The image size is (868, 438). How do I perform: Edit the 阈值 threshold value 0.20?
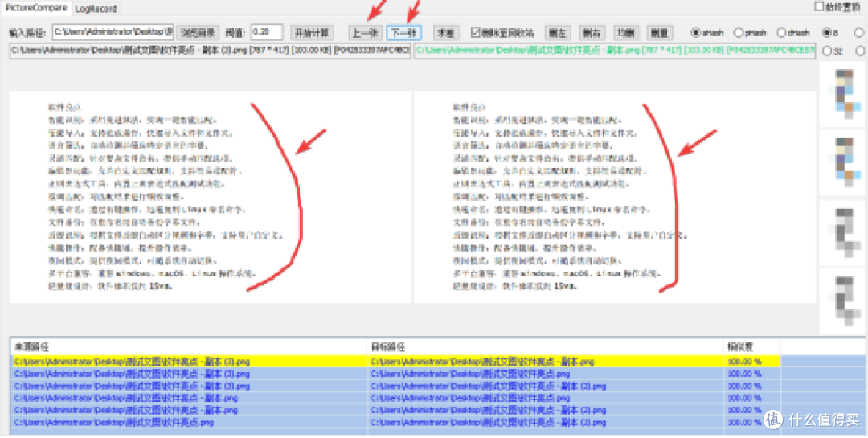coord(266,32)
